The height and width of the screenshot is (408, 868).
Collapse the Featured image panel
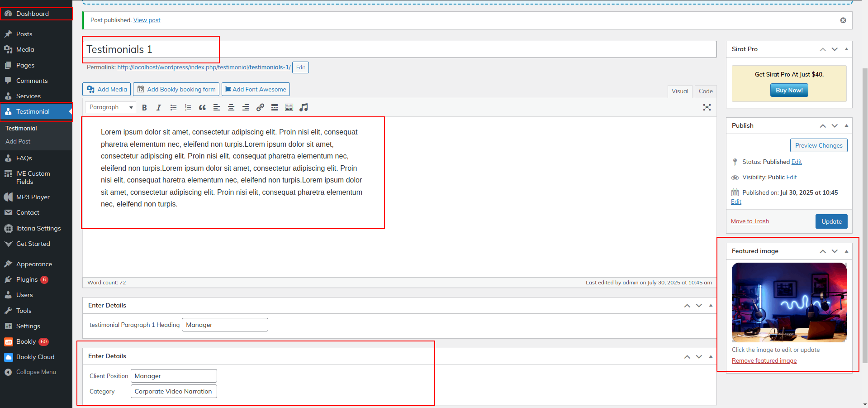(846, 251)
